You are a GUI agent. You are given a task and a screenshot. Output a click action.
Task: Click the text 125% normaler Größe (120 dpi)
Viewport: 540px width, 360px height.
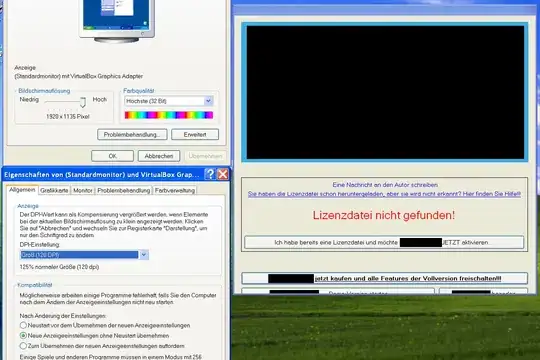[59, 267]
